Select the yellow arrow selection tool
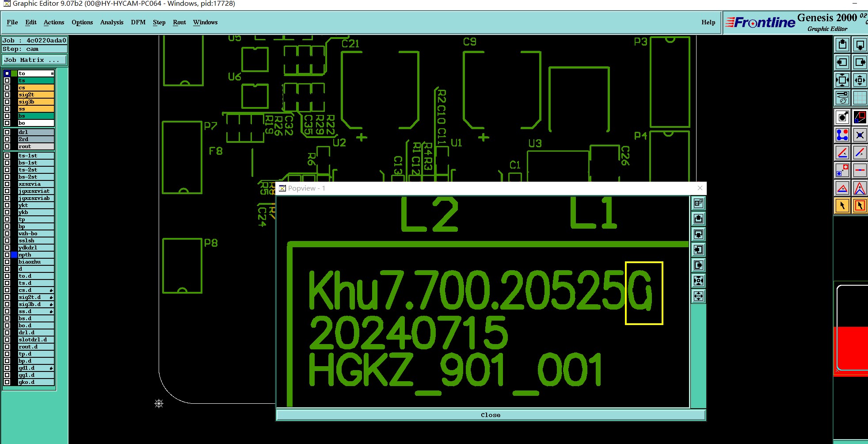This screenshot has width=868, height=444. 842,206
